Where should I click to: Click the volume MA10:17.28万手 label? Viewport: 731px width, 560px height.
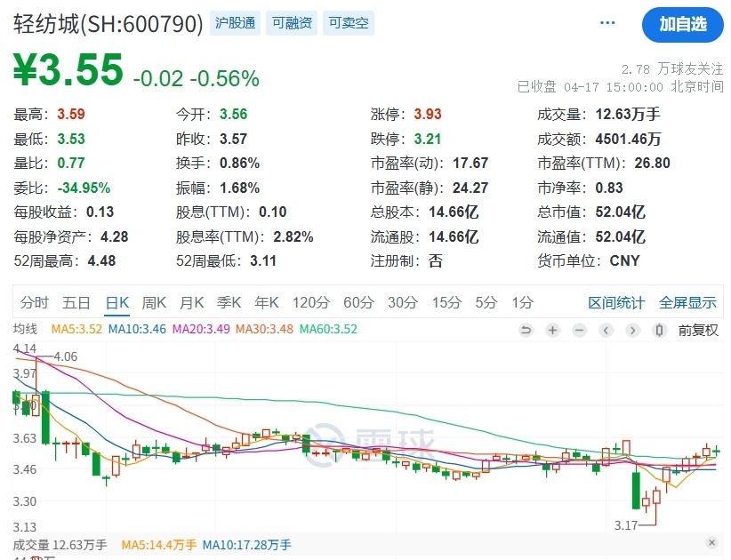click(x=247, y=545)
